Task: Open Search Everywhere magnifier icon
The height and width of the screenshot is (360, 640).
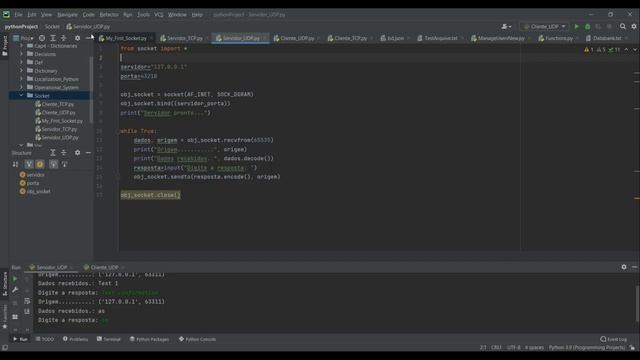Action: click(x=623, y=27)
